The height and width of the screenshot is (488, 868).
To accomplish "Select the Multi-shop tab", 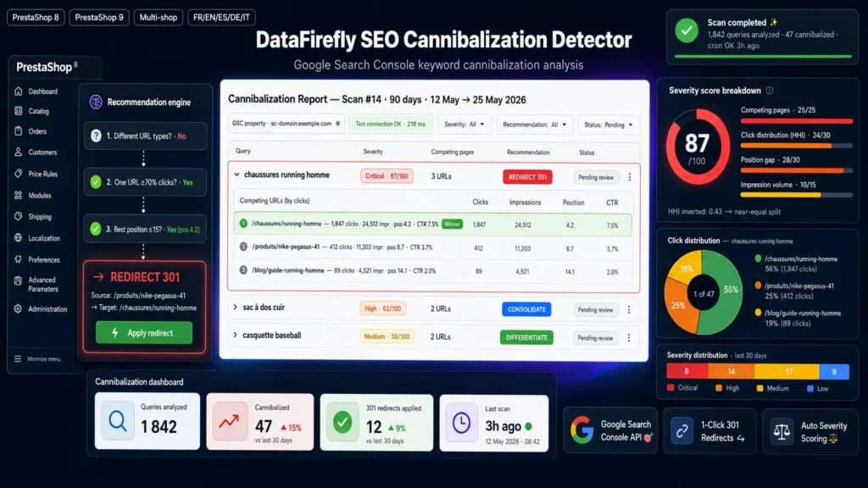I will click(x=159, y=17).
